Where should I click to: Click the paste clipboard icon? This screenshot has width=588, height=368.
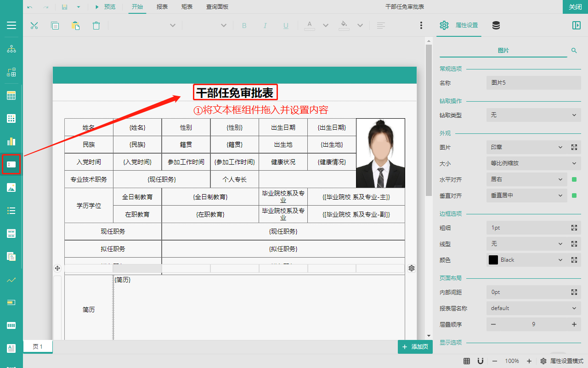75,26
